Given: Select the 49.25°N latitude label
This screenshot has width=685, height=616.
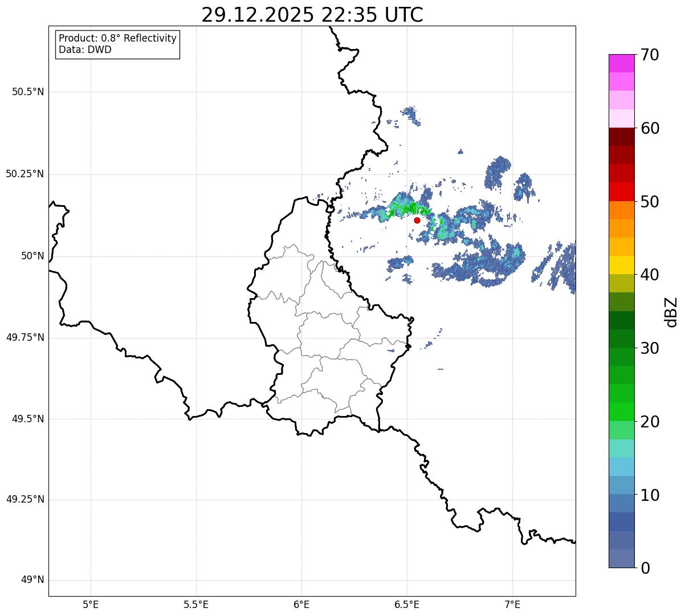Looking at the screenshot, I should point(25,499).
